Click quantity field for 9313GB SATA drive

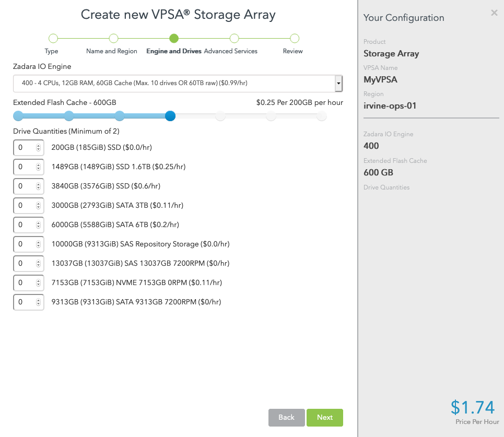[28, 302]
